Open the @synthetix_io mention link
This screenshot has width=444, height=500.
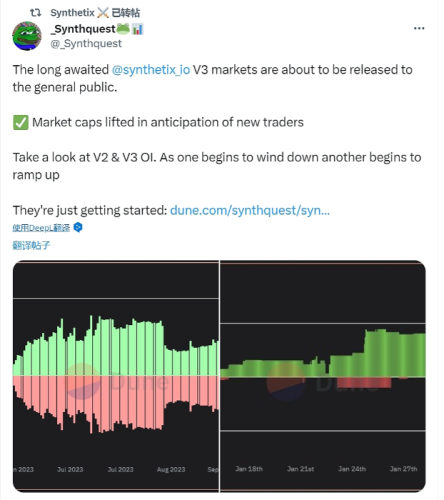tap(151, 70)
